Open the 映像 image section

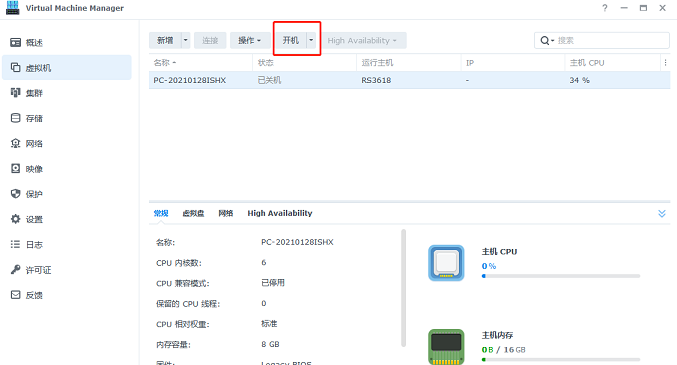coord(67,168)
